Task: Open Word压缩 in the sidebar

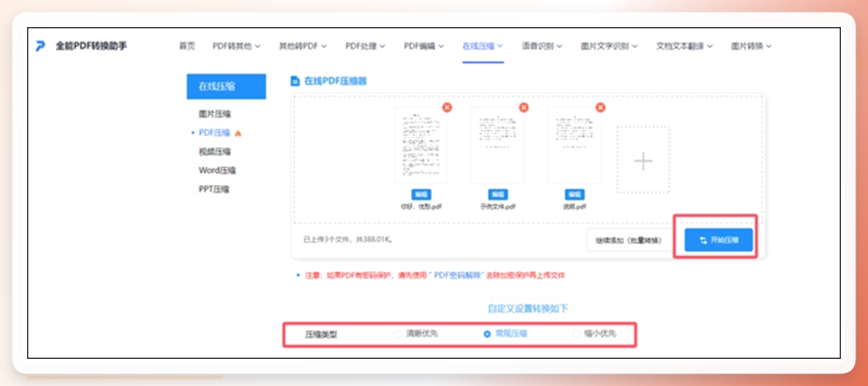Action: coord(218,171)
